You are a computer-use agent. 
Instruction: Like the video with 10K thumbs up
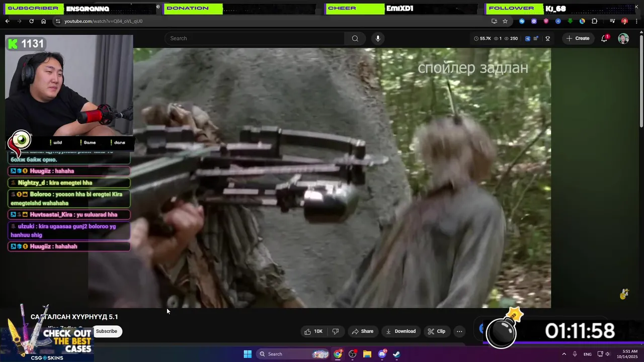313,331
